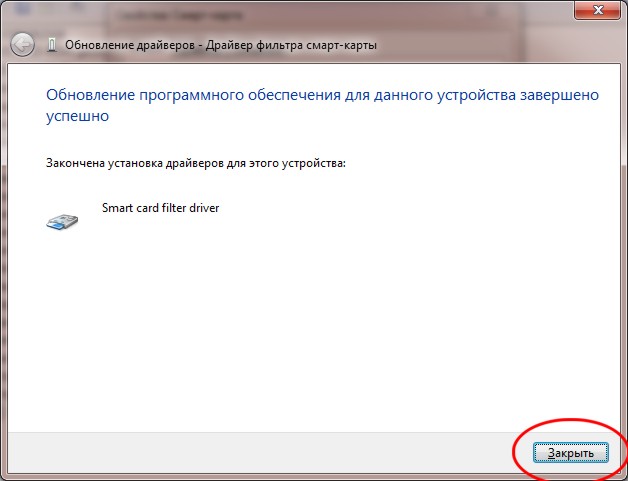Click the blue heading about successful software update
The image size is (628, 481).
point(322,95)
